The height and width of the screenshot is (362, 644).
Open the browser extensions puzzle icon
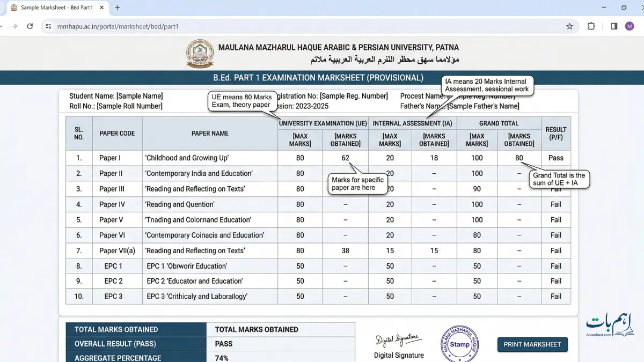coord(591,26)
